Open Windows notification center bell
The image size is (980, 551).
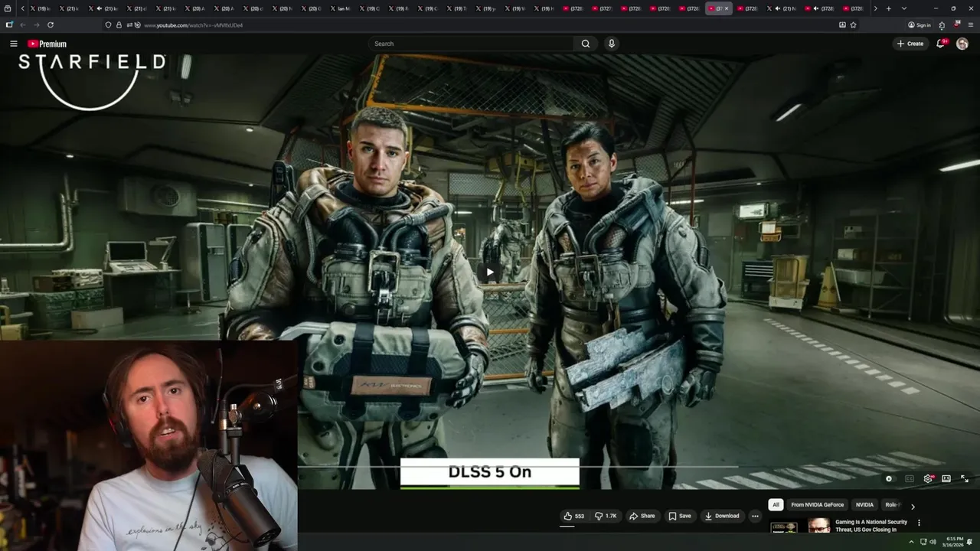(970, 542)
